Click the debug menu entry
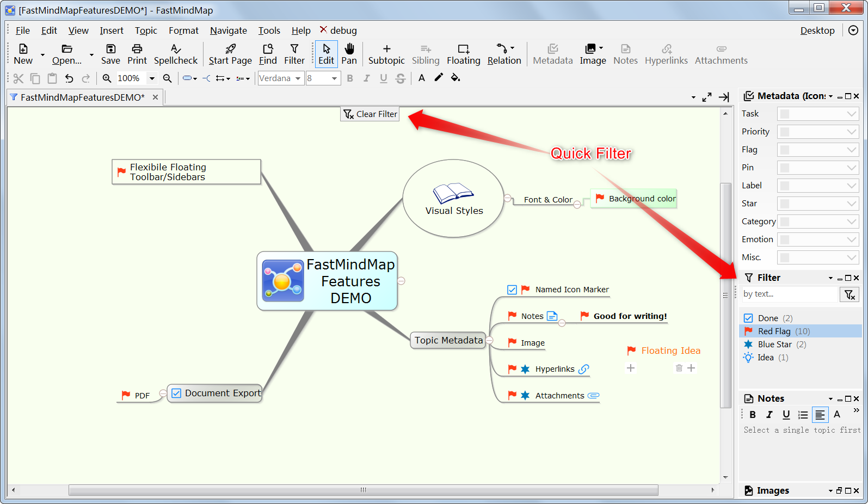Screen dimensions: 868x504 click(338, 30)
